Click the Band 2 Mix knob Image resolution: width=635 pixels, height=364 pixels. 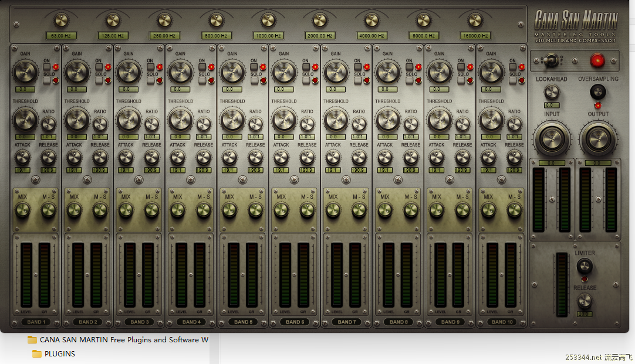(x=75, y=210)
